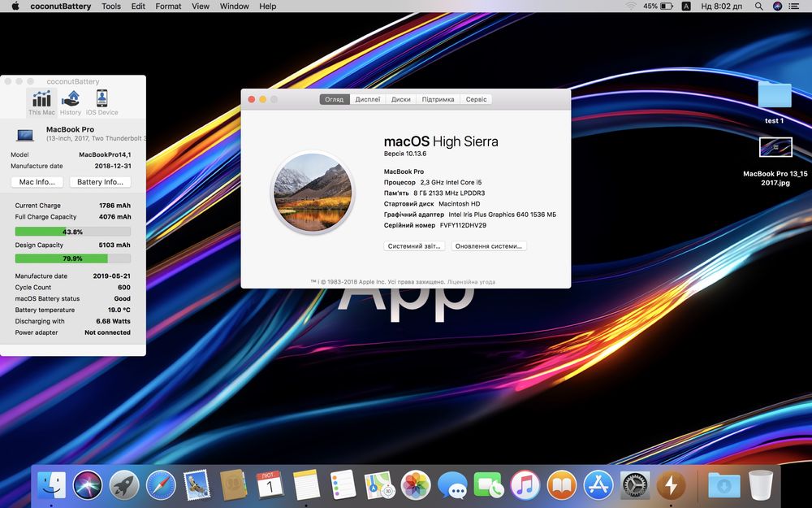
Task: Open Finder from the Dock
Action: pyautogui.click(x=52, y=486)
